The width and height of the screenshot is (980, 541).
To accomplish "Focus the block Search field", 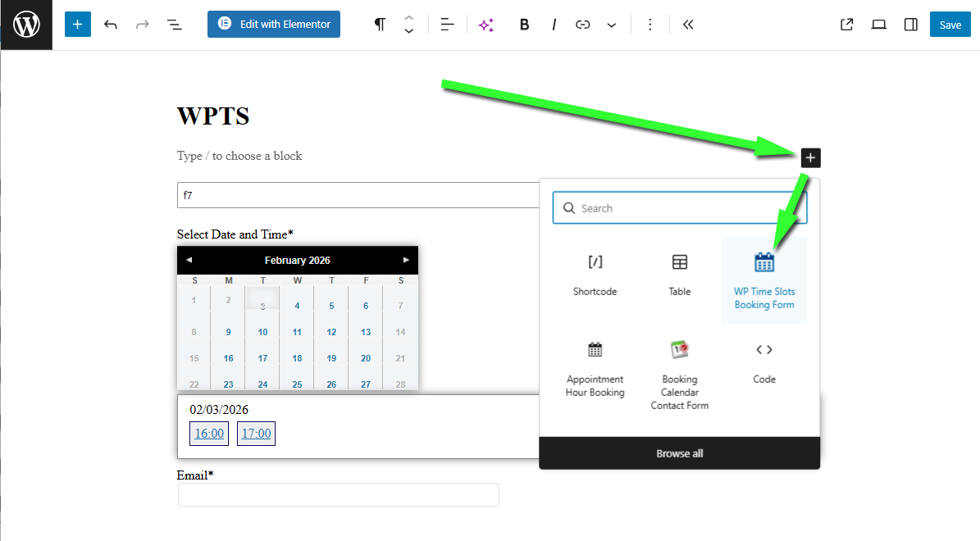I will click(x=679, y=208).
